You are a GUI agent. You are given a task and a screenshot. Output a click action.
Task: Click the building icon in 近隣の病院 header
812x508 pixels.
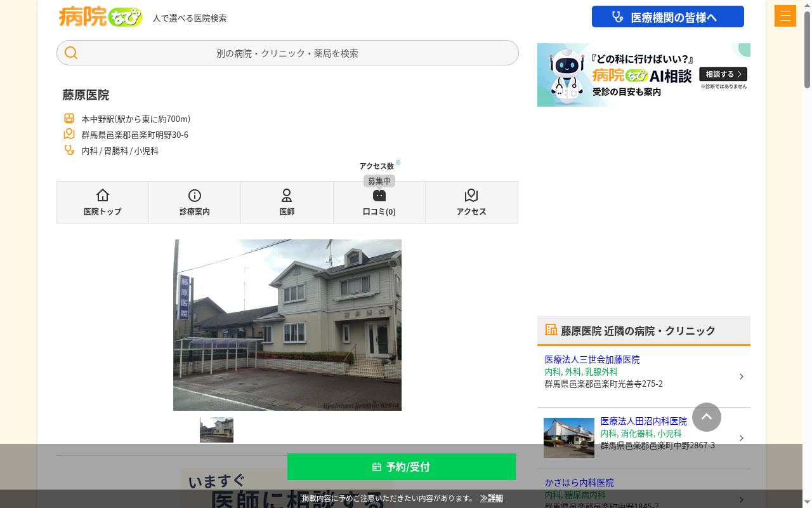(x=551, y=330)
